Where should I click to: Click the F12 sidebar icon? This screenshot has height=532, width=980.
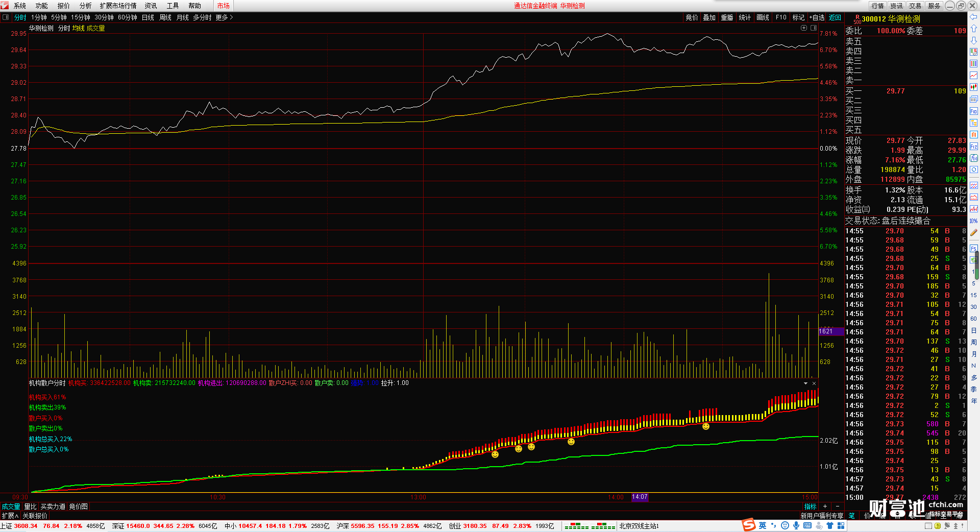click(973, 147)
